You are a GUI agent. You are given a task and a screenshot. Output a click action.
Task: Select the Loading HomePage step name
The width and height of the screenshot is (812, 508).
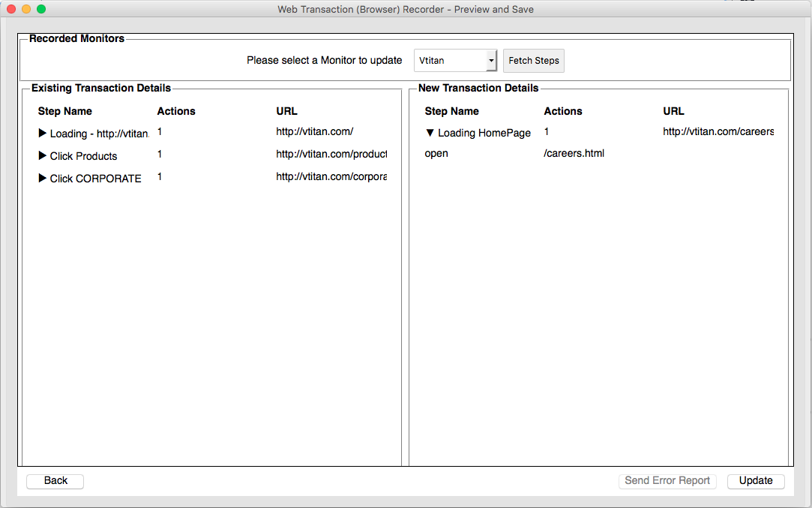coord(484,133)
